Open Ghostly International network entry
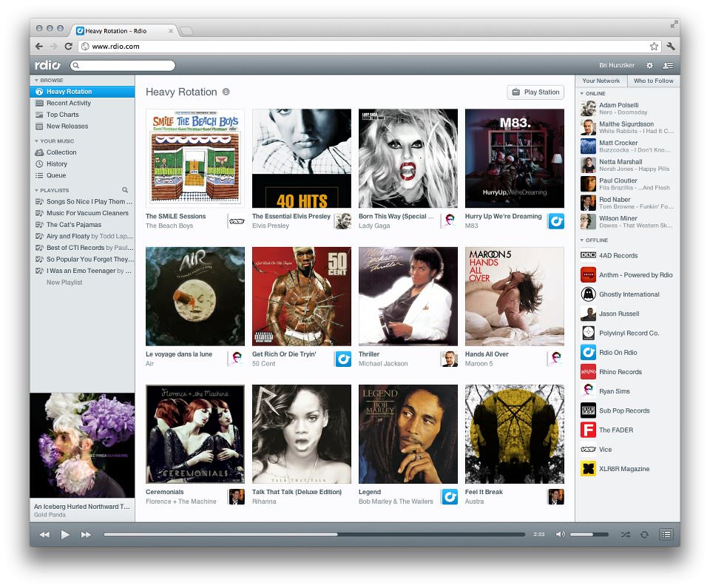 (627, 294)
